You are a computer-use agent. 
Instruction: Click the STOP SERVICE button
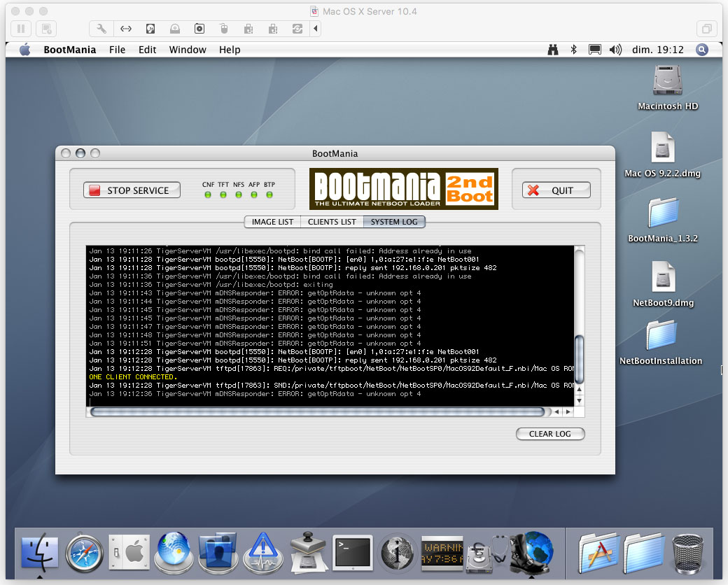coord(132,190)
